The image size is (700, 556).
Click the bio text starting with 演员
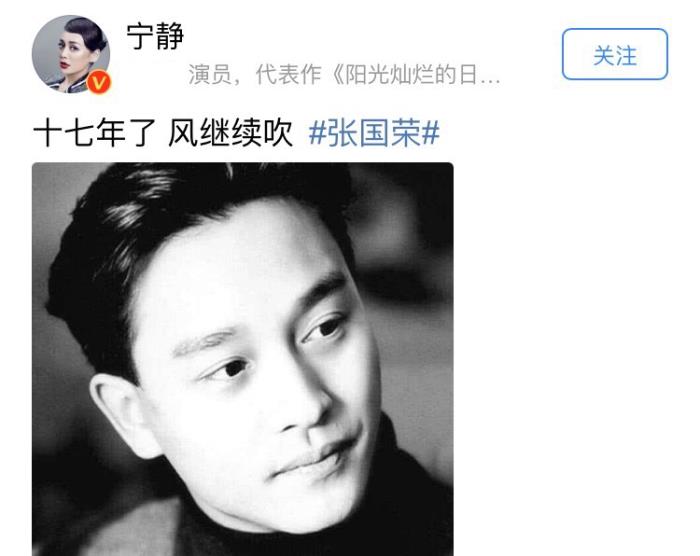pyautogui.click(x=344, y=74)
